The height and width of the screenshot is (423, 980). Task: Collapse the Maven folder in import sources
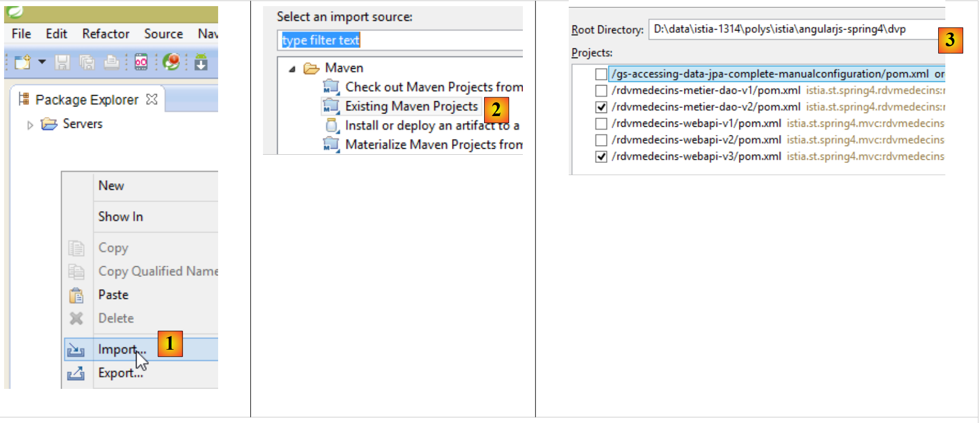[292, 69]
